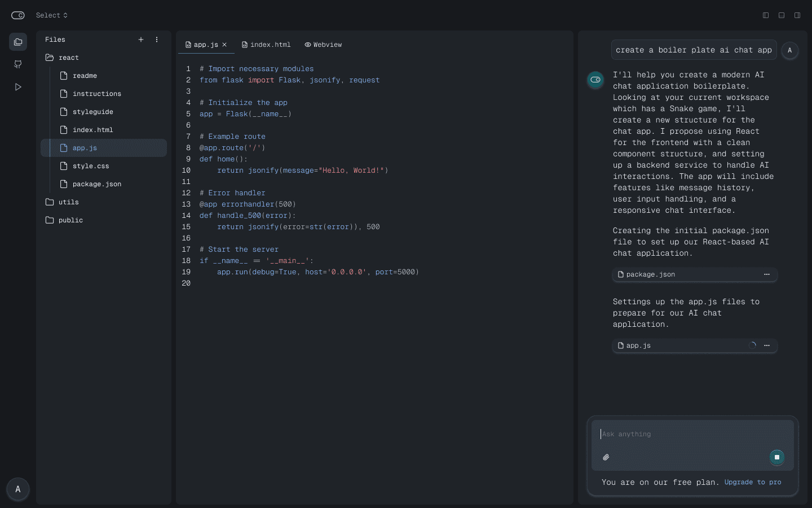Viewport: 812px width, 508px height.
Task: Click the 'Files' panel heading
Action: (x=55, y=40)
